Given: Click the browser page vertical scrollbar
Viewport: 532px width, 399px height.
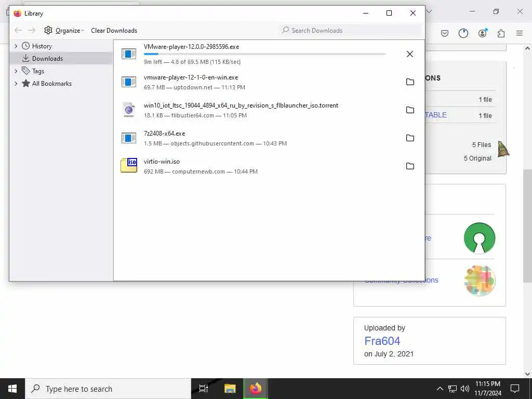Looking at the screenshot, I should pyautogui.click(x=527, y=226).
